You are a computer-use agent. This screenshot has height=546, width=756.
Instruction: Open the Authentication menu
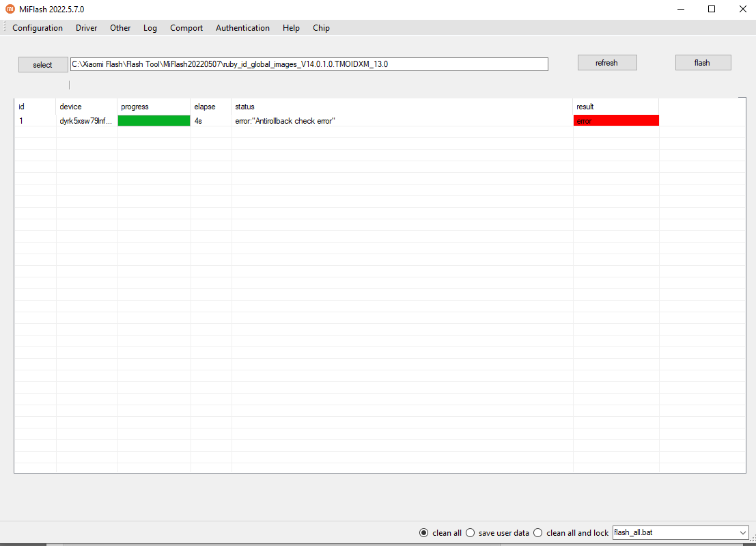pos(242,28)
